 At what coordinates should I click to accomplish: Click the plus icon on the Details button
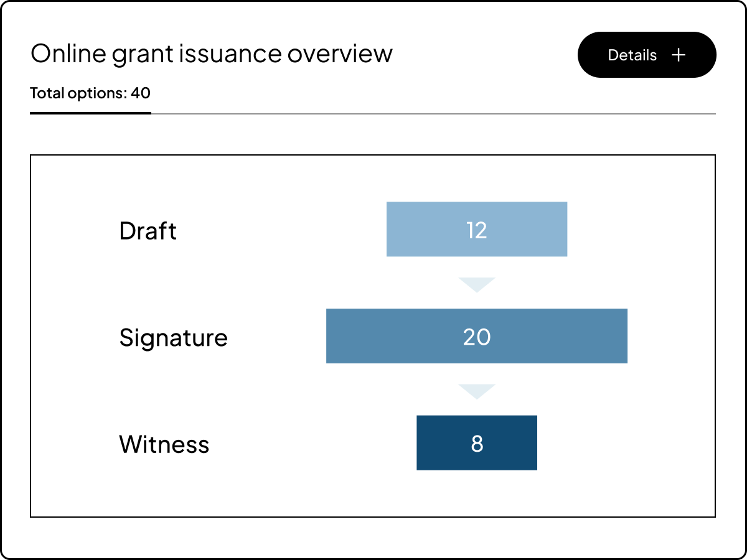click(x=678, y=55)
